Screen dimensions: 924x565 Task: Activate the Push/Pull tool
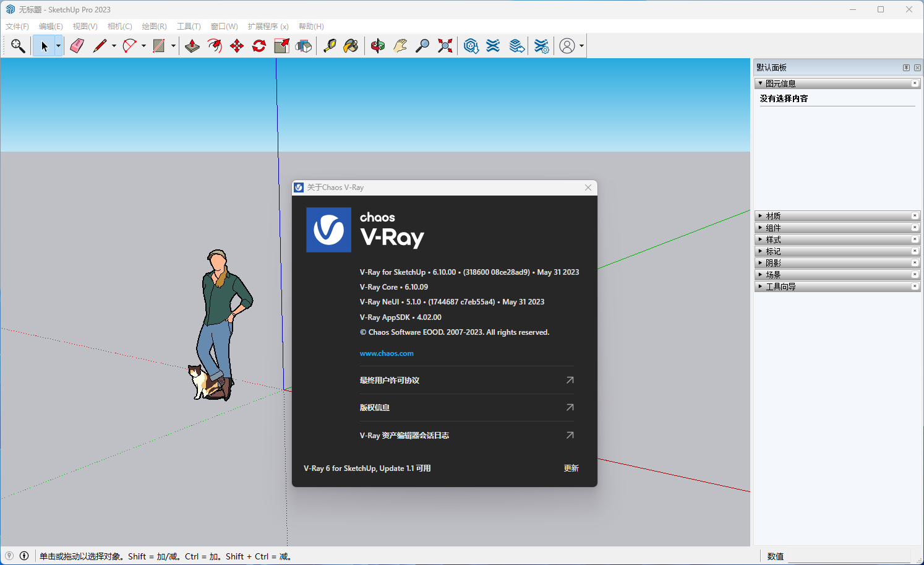(192, 46)
